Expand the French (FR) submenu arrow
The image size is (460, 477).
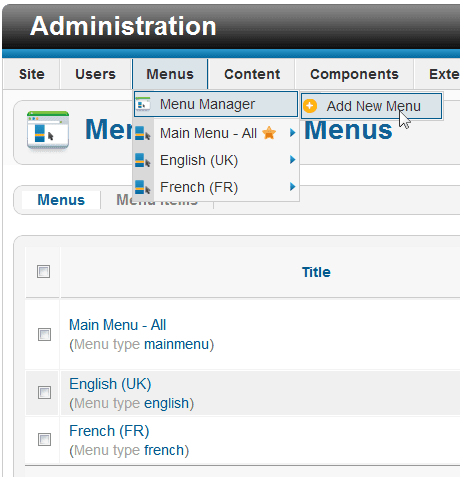[292, 187]
